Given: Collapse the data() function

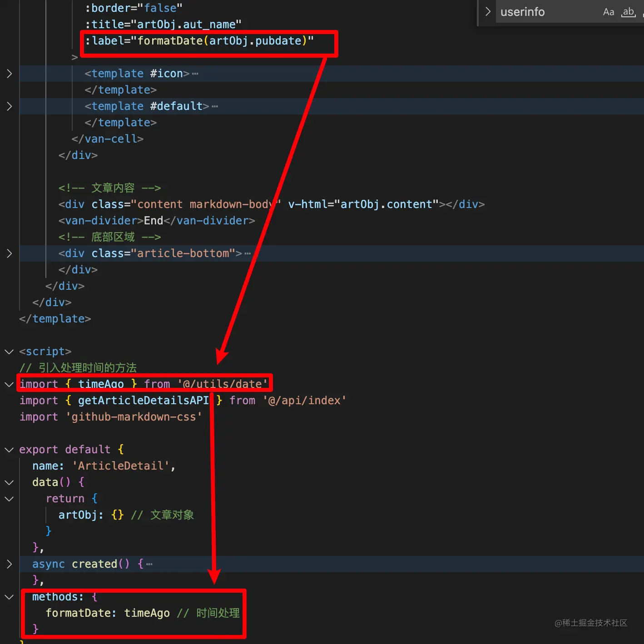Looking at the screenshot, I should 9,482.
